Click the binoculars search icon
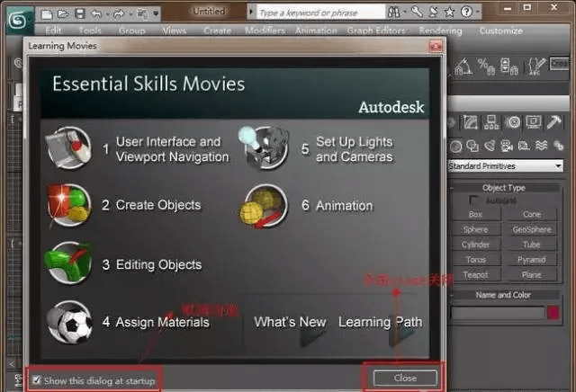Screen dimensions: 576x392 pyautogui.click(x=393, y=13)
